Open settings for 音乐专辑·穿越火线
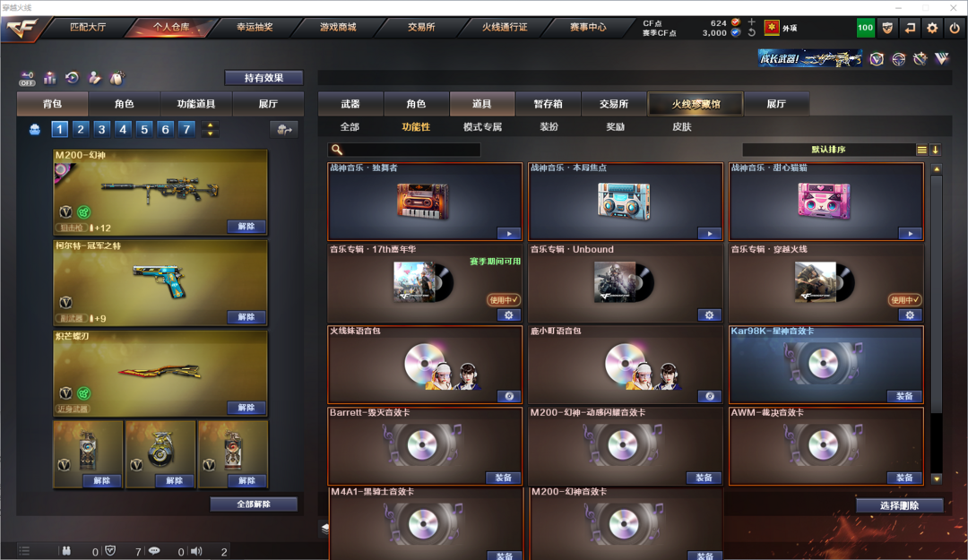The image size is (968, 560). tap(910, 314)
